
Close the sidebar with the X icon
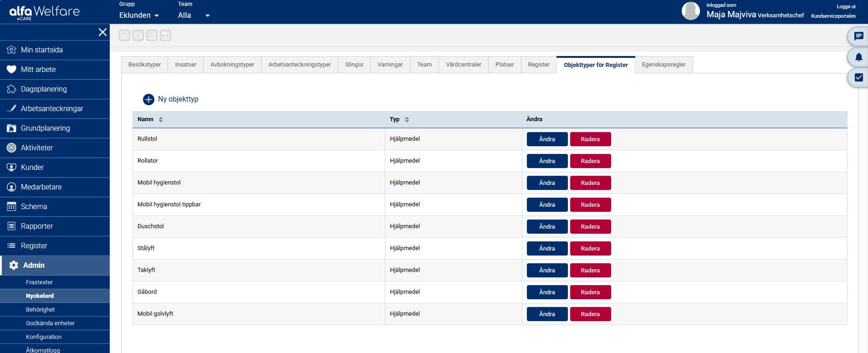point(102,32)
